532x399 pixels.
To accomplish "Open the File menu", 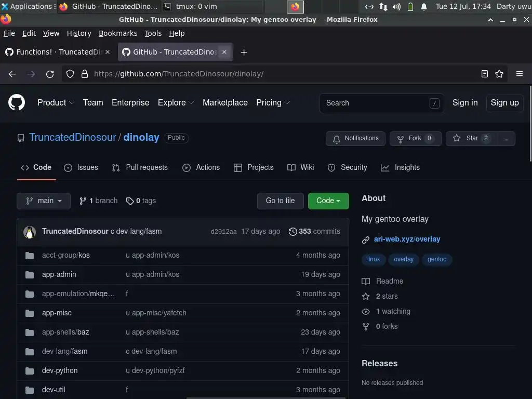I will click(9, 33).
